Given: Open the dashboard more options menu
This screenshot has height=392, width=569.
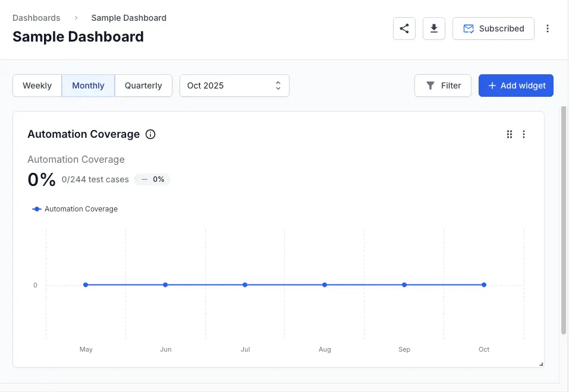Looking at the screenshot, I should tap(548, 29).
